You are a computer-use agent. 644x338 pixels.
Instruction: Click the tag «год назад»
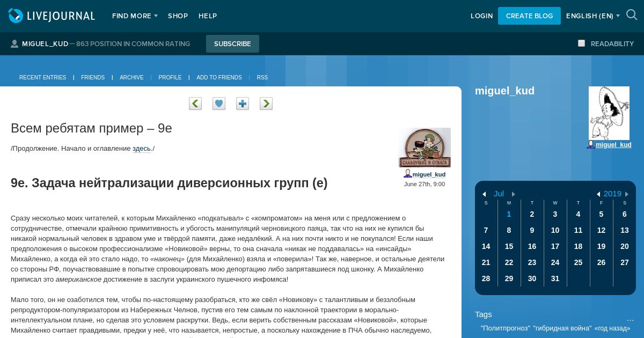point(612,328)
